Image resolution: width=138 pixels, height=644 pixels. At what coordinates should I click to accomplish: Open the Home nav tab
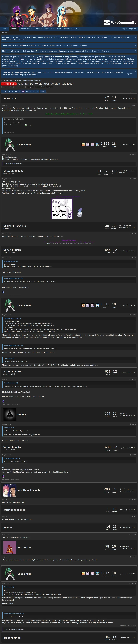(x=5, y=29)
